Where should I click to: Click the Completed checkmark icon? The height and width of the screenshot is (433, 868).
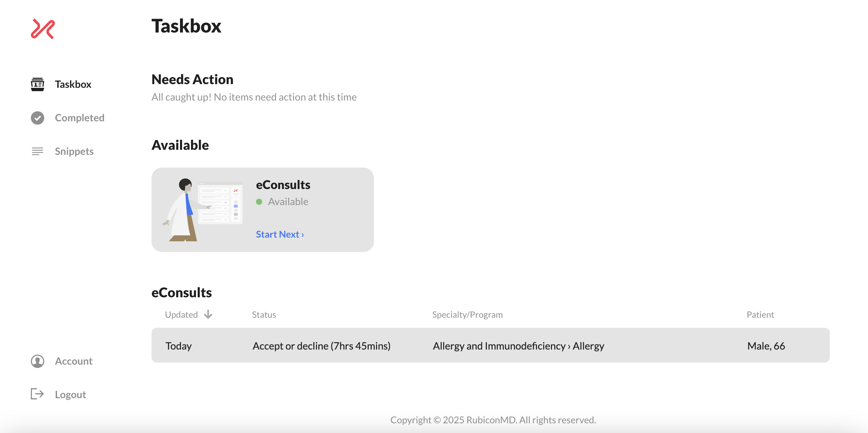point(38,118)
